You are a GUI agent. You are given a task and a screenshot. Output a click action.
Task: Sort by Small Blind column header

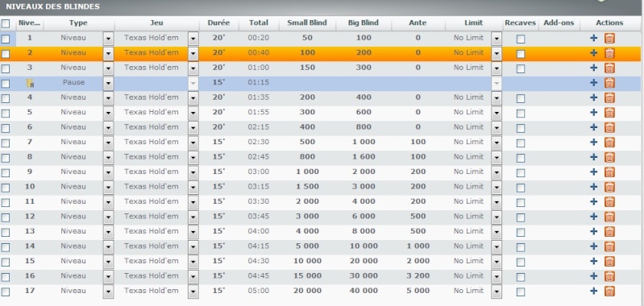point(307,23)
